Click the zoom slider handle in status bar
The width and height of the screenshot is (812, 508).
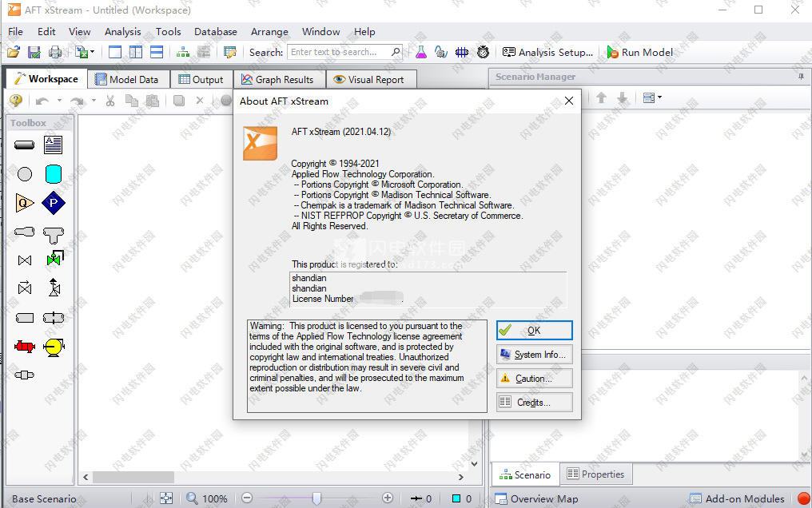316,498
